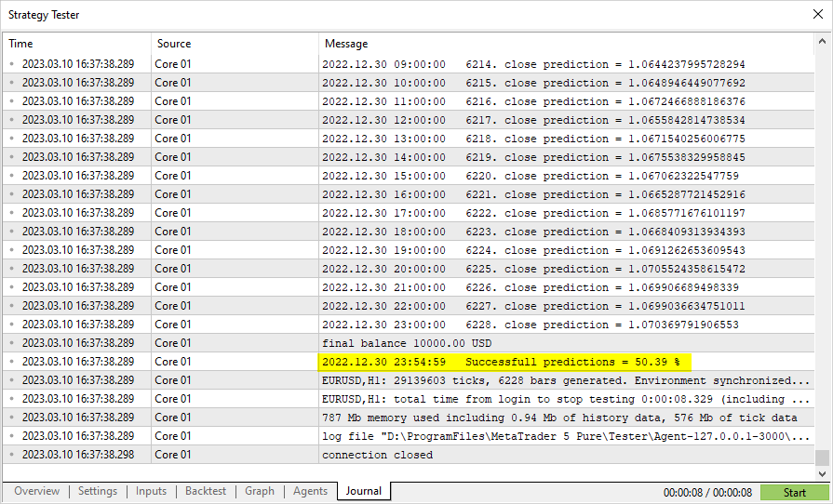
Task: Show the Backtest tab
Action: point(206,492)
